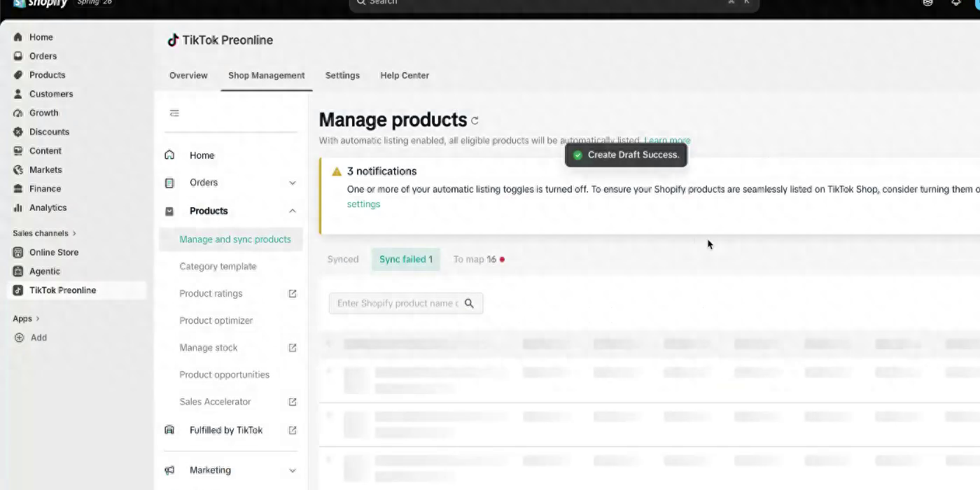Select the Sync failed 1 tab
980x490 pixels.
[x=406, y=259]
